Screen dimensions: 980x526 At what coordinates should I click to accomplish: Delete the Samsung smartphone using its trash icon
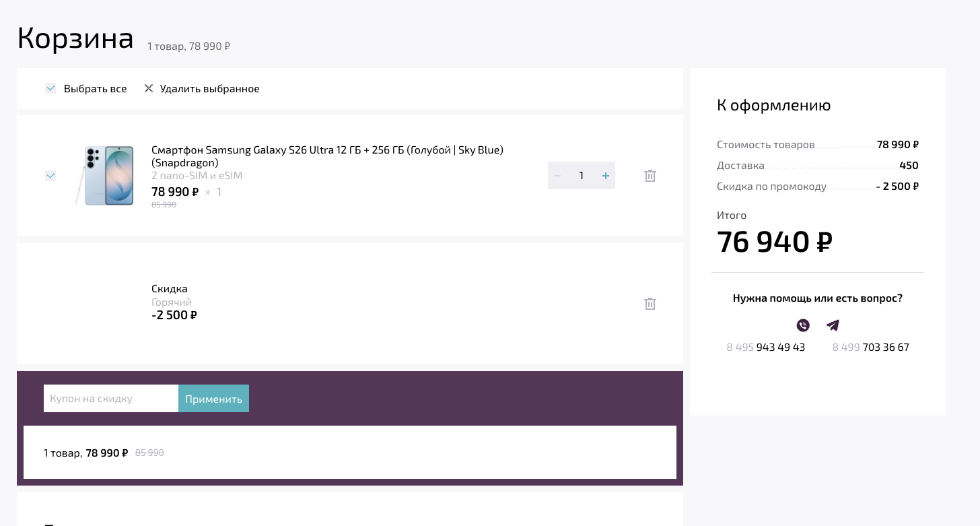[650, 176]
